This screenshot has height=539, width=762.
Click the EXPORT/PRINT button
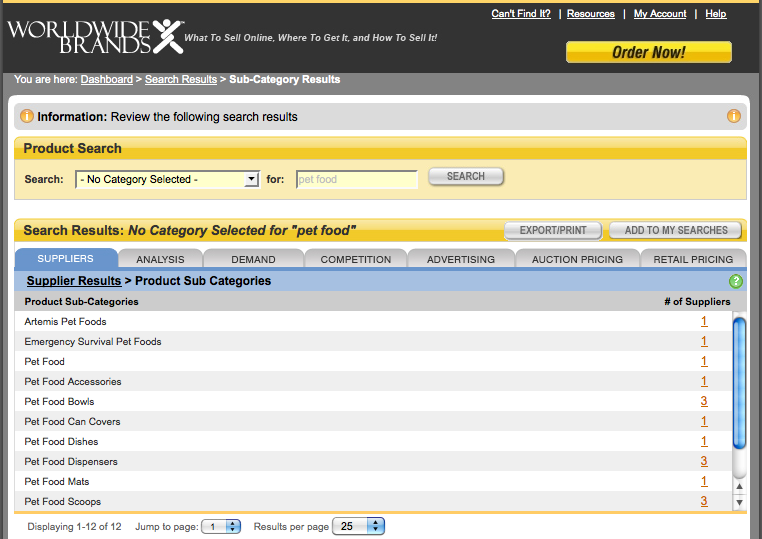coord(553,230)
